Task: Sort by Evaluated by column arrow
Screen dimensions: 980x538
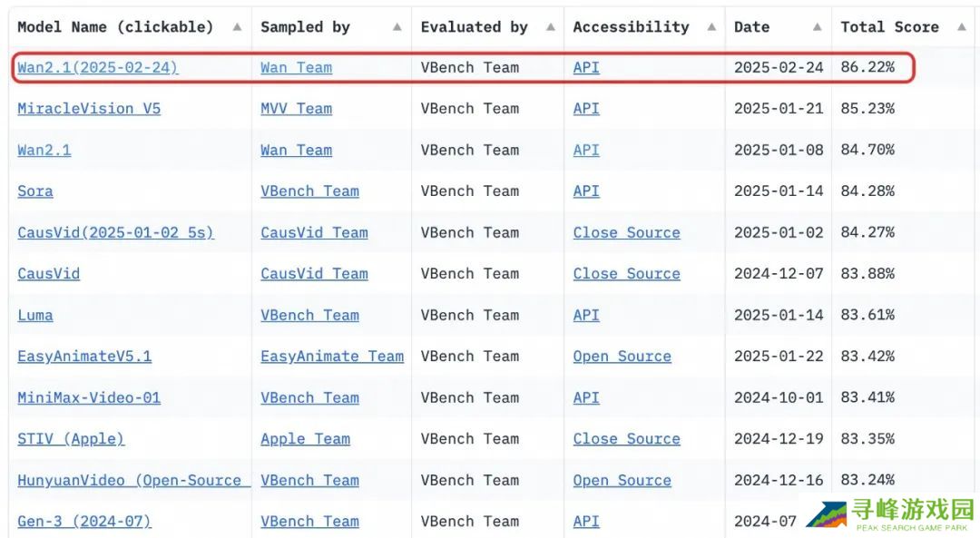Action: click(550, 27)
